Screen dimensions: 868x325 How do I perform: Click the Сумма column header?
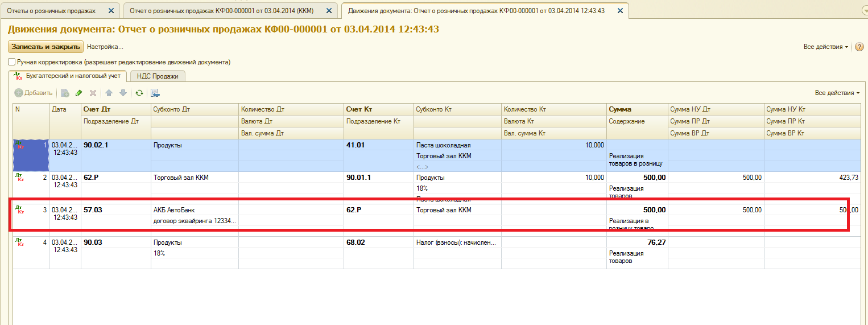coord(638,109)
